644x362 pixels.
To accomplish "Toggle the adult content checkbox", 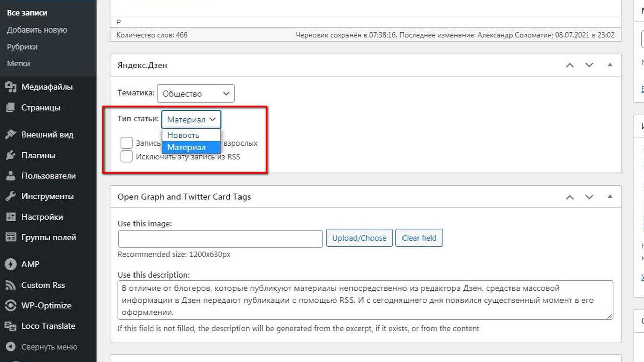I will (x=126, y=143).
